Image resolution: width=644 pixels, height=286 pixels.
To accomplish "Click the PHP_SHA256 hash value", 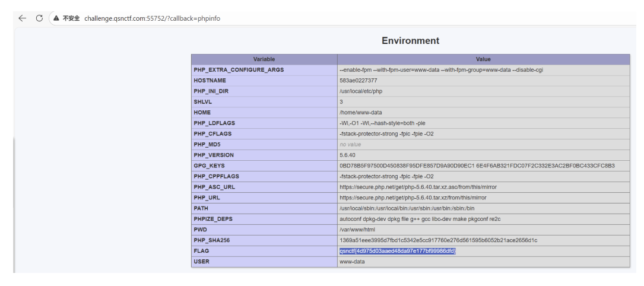I will pos(438,240).
